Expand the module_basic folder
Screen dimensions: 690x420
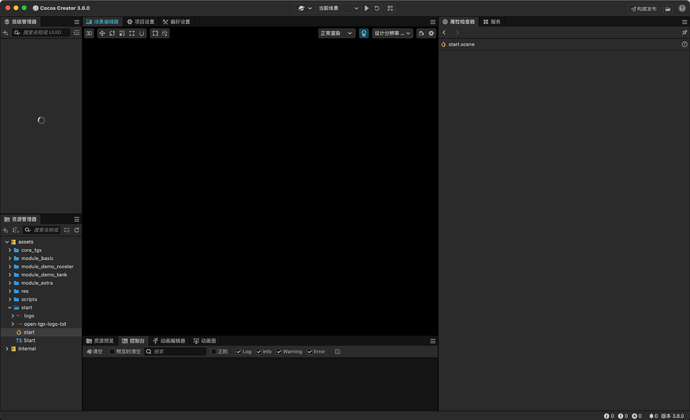[x=10, y=258]
